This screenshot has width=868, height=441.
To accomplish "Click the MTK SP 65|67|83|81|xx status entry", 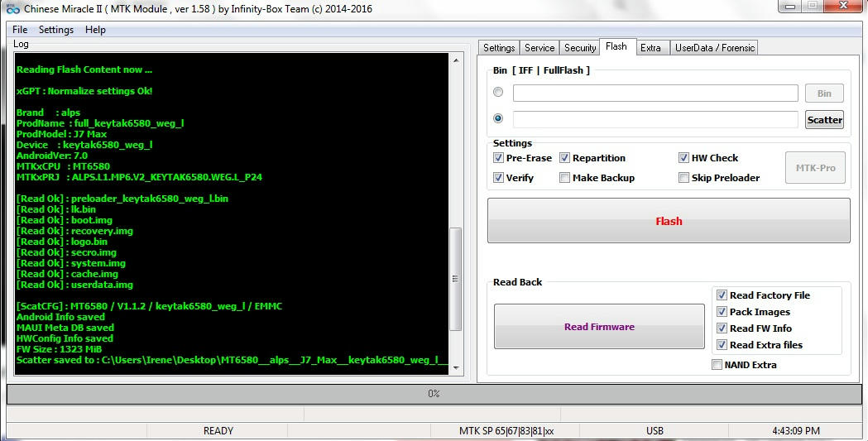I will (x=506, y=430).
